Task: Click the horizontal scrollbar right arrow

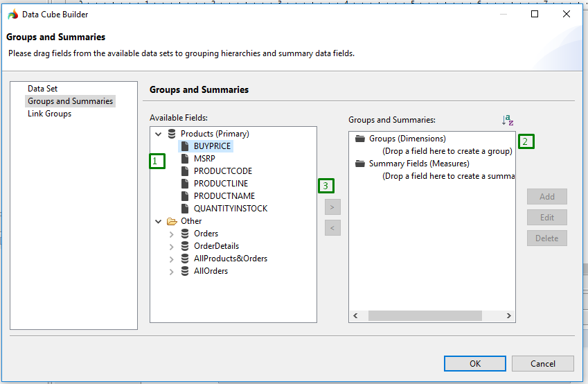Action: coord(509,315)
